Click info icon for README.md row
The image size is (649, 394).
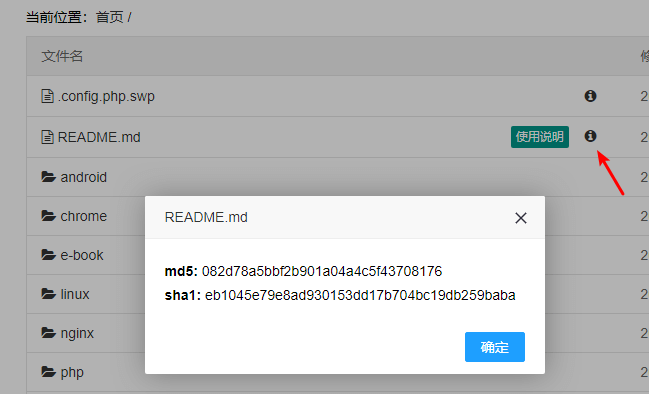pyautogui.click(x=590, y=136)
